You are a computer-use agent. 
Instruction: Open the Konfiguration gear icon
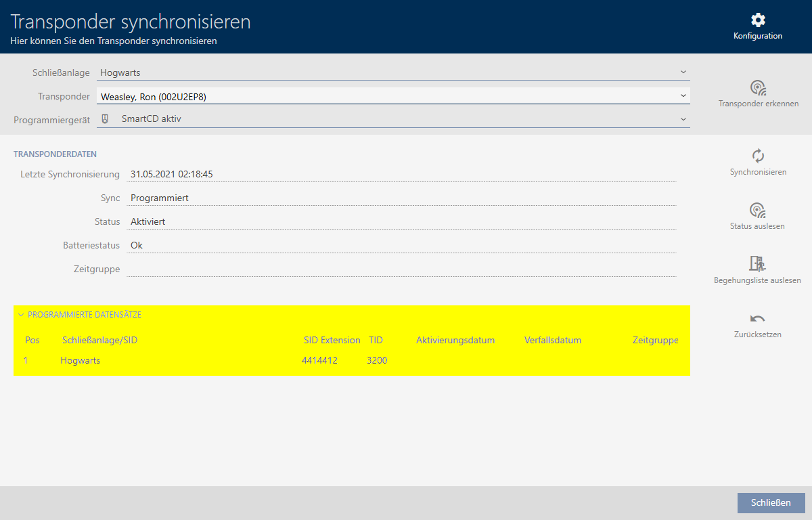click(758, 20)
